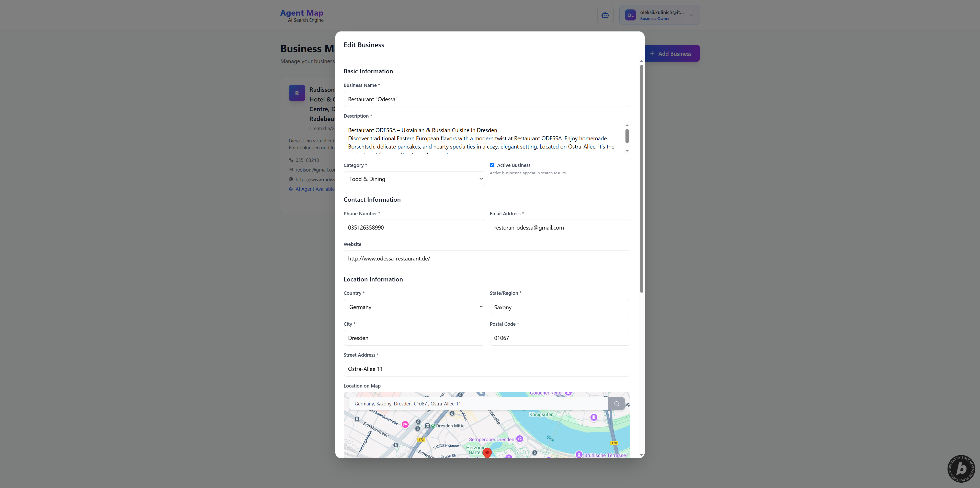This screenshot has width=980, height=488.
Task: Click the AI agent robot icon in header
Action: [x=605, y=15]
